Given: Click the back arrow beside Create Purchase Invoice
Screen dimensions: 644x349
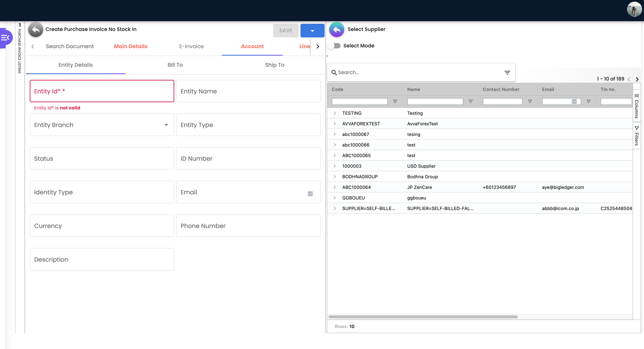Looking at the screenshot, I should (x=36, y=29).
